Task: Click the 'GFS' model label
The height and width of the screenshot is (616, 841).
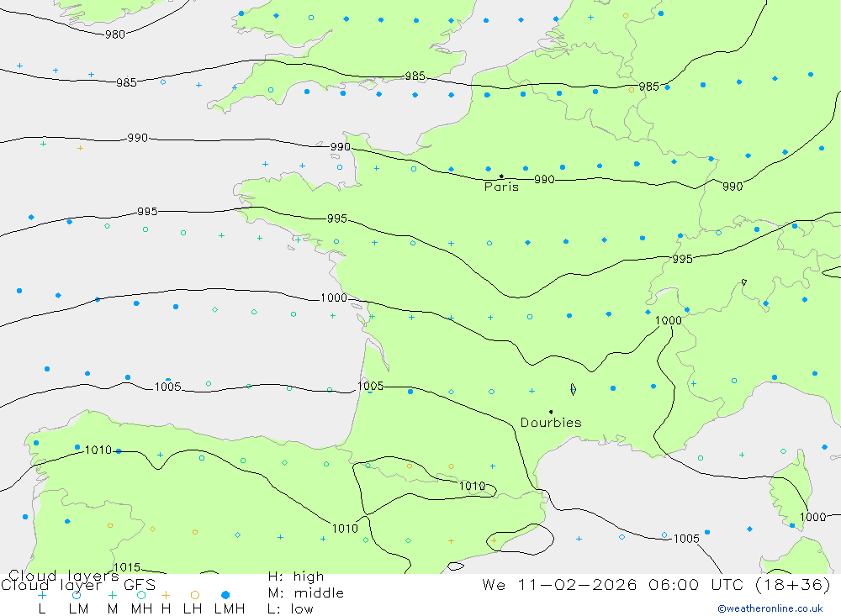Action: point(140,585)
